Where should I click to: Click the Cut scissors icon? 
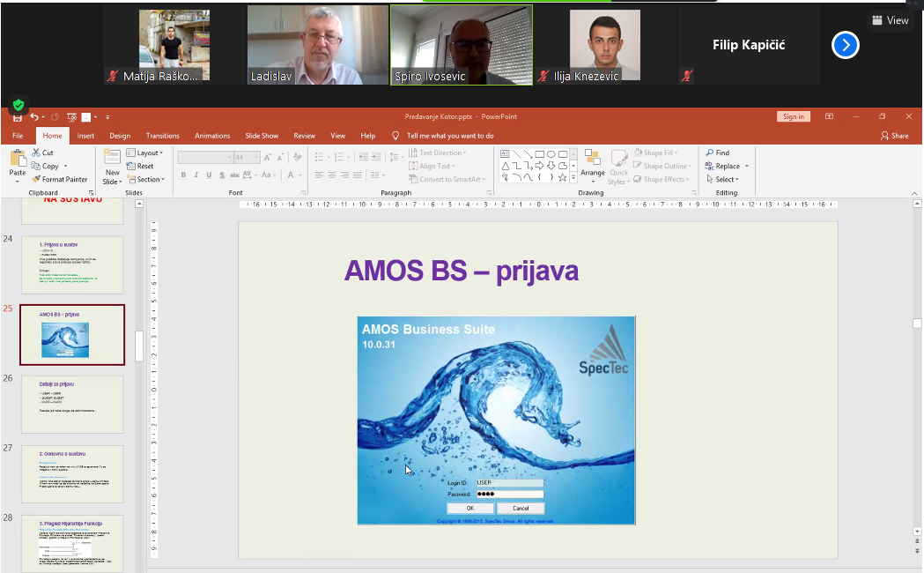click(36, 153)
